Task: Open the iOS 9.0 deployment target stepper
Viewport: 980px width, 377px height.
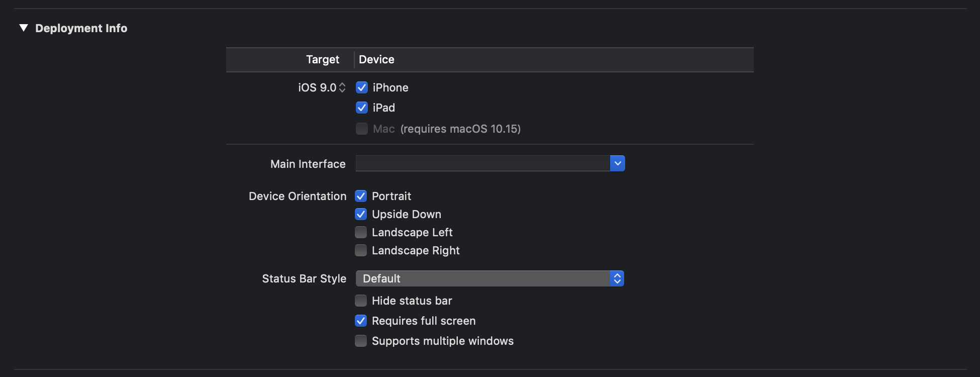Action: click(x=342, y=87)
